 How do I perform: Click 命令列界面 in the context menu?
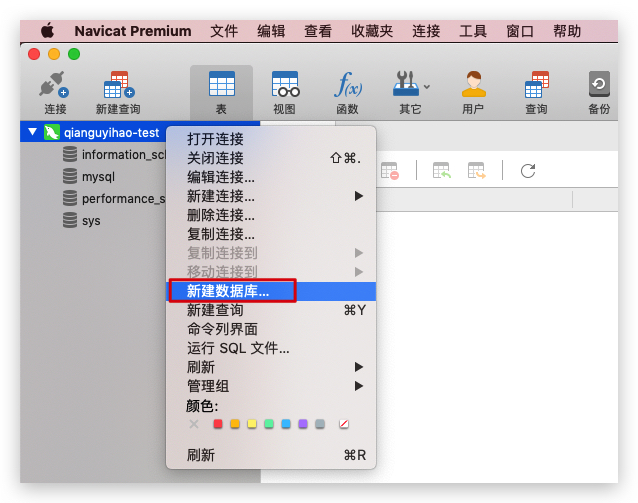click(x=222, y=329)
